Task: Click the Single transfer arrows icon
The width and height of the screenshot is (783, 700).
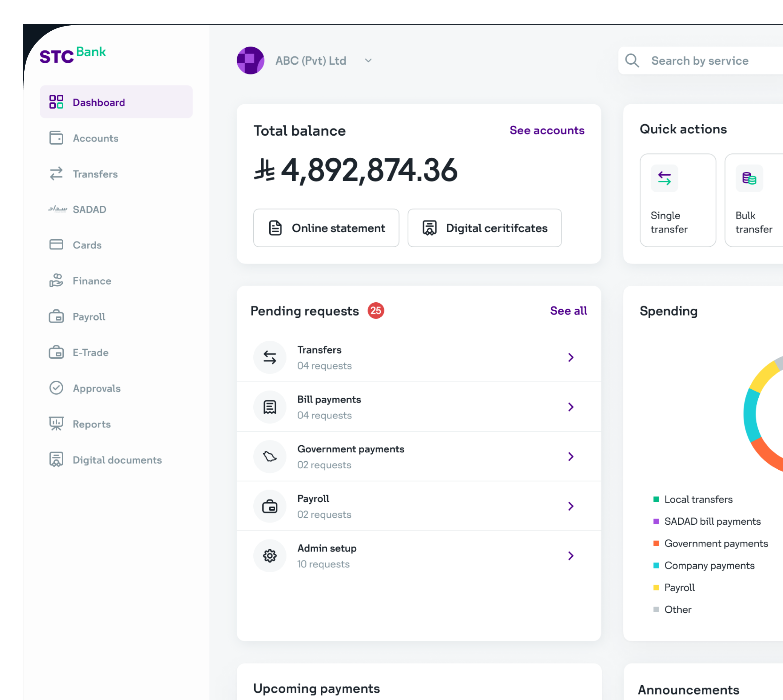Action: point(664,178)
